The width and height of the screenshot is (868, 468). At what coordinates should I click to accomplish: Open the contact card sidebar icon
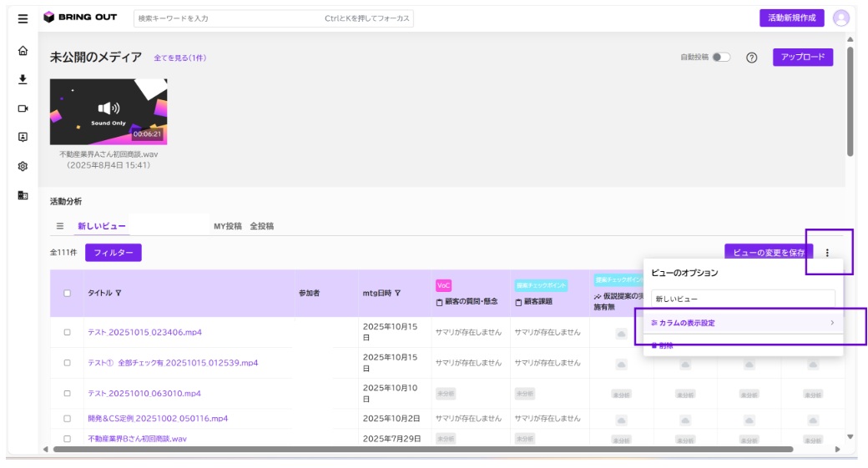click(23, 137)
